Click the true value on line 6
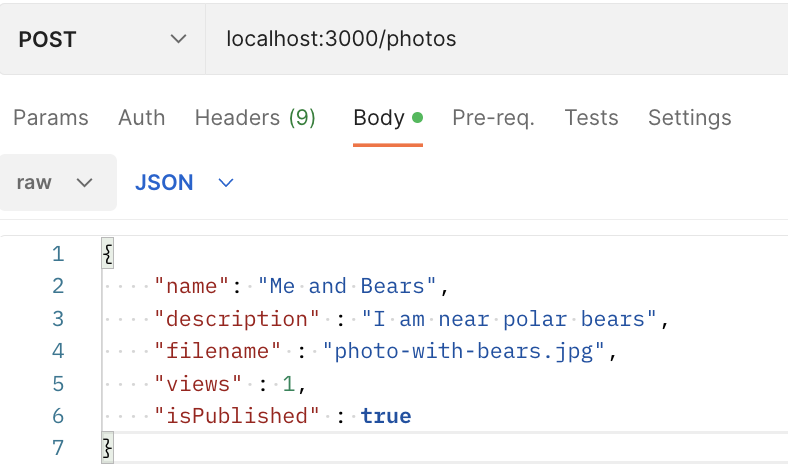The width and height of the screenshot is (788, 472). [x=386, y=416]
